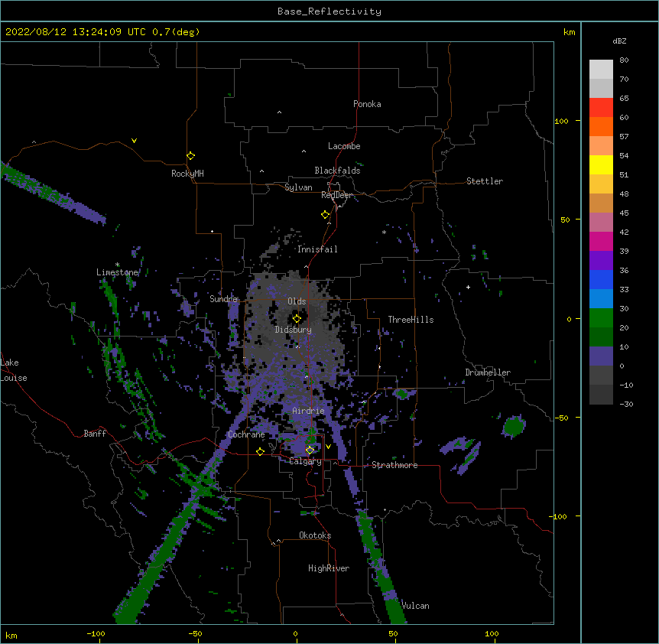Select the Strathmore label
This screenshot has width=659, height=644.
pyautogui.click(x=394, y=465)
